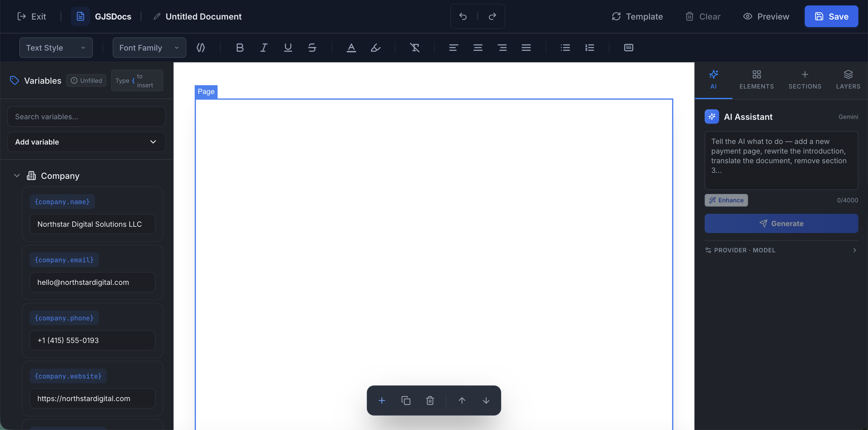Toggle strikethrough formatting
Image resolution: width=868 pixels, height=430 pixels.
pos(312,48)
